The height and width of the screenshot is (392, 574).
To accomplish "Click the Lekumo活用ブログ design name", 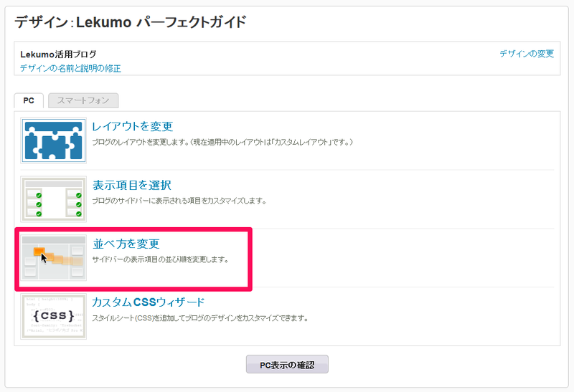I will (x=58, y=54).
